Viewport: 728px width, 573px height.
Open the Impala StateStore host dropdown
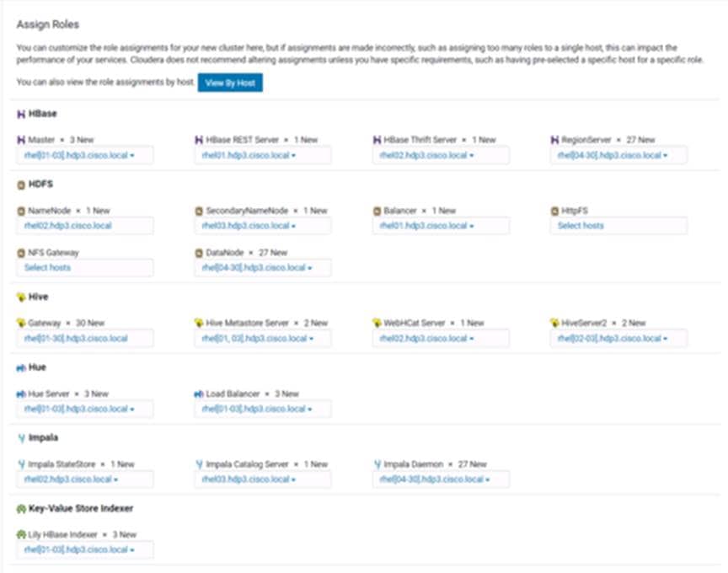click(85, 479)
